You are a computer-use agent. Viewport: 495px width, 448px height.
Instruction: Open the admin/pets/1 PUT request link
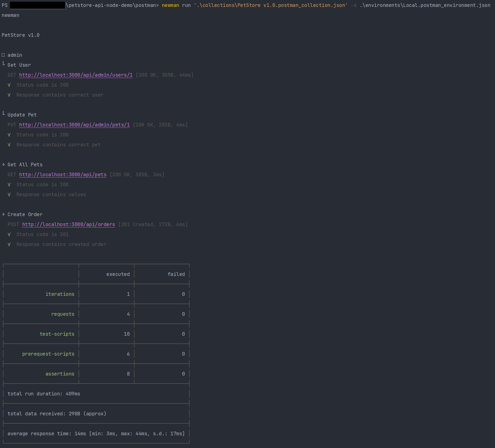pos(74,125)
